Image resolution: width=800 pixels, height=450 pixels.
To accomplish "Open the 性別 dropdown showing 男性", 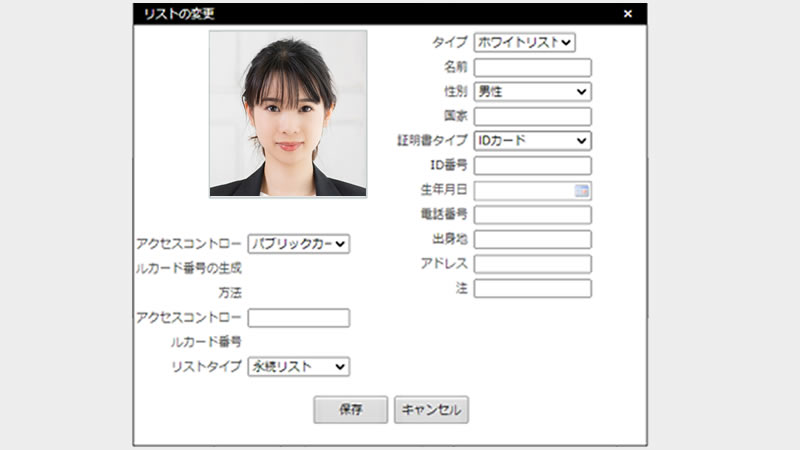I will point(533,92).
